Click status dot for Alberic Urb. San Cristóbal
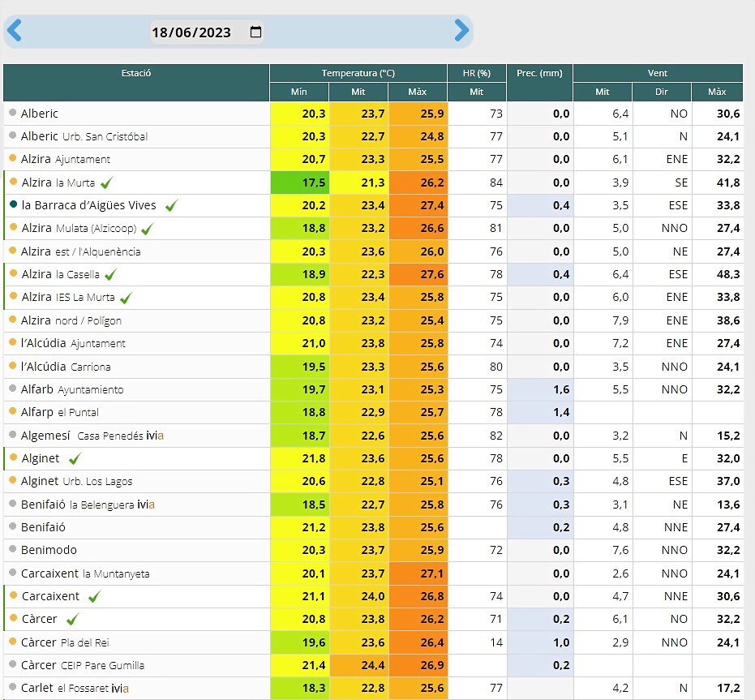755x700 pixels. click(x=13, y=135)
